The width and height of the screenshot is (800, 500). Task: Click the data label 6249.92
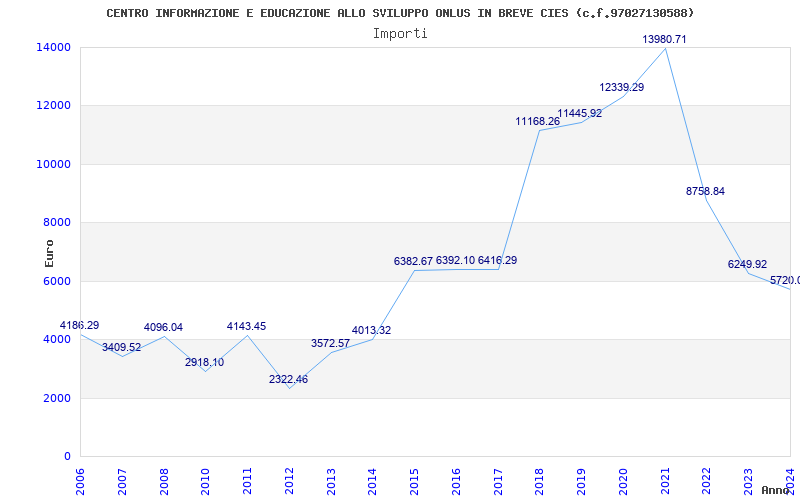(x=747, y=264)
